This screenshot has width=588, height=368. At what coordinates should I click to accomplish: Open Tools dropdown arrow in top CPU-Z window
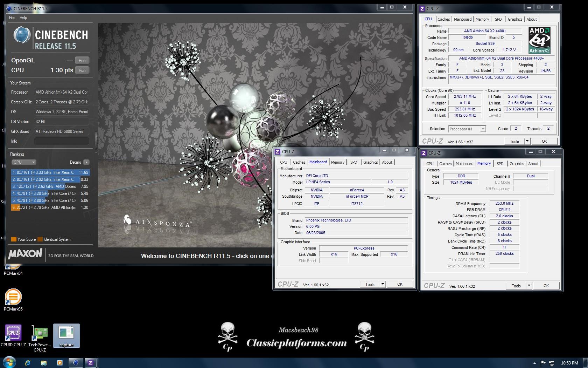[527, 141]
